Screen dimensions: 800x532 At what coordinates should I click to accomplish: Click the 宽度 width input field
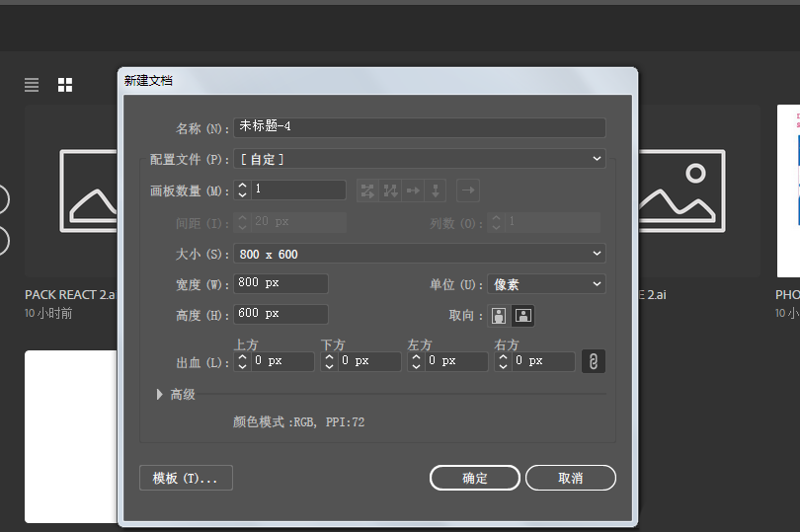280,283
